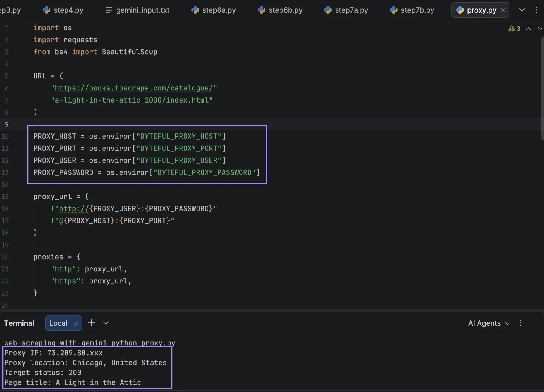The image size is (544, 392).
Task: Place cursor on "https": proxy_url line
Action: click(91, 281)
